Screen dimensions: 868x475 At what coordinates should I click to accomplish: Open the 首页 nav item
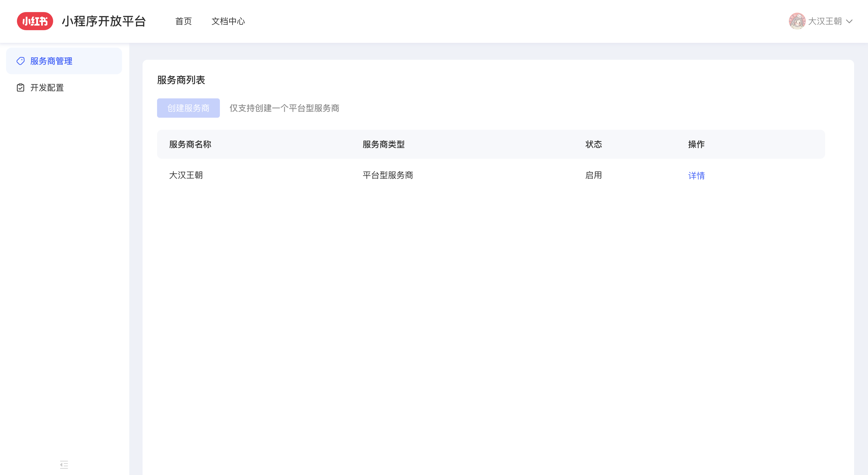[x=184, y=21]
